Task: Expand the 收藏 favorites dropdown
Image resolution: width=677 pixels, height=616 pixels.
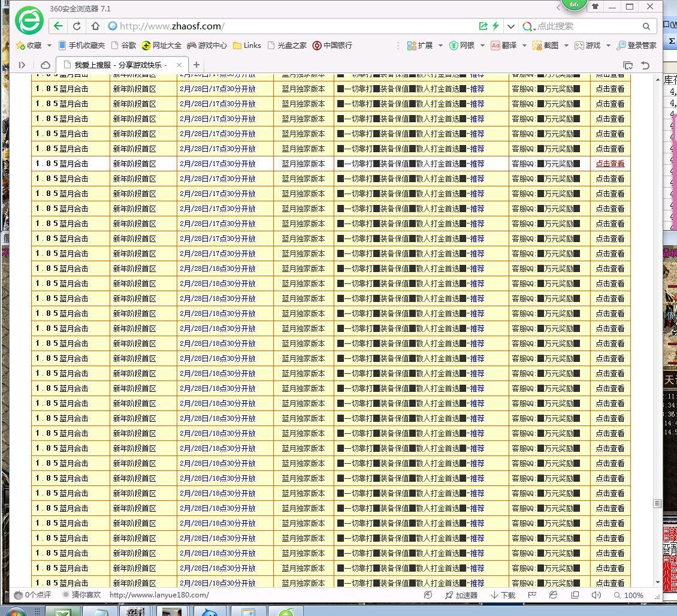Action: 50,45
